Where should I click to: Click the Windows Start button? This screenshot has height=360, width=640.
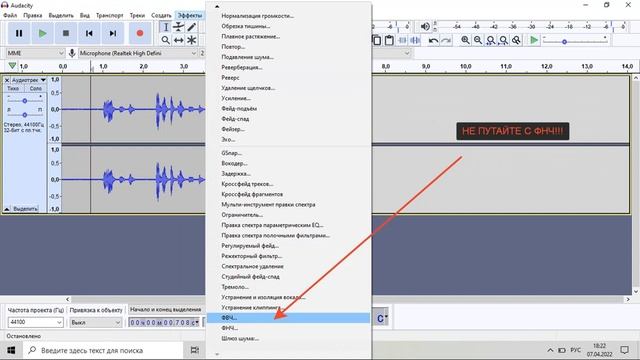click(11, 350)
